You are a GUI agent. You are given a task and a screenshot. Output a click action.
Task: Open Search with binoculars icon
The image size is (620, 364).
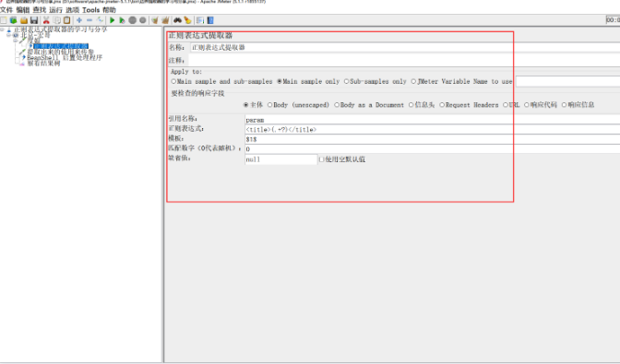point(177,20)
